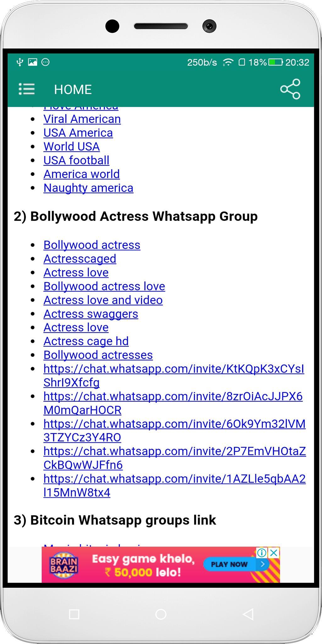Screen dimensions: 322x644
Task: Tap the 18% battery percentage text
Action: pos(258,62)
